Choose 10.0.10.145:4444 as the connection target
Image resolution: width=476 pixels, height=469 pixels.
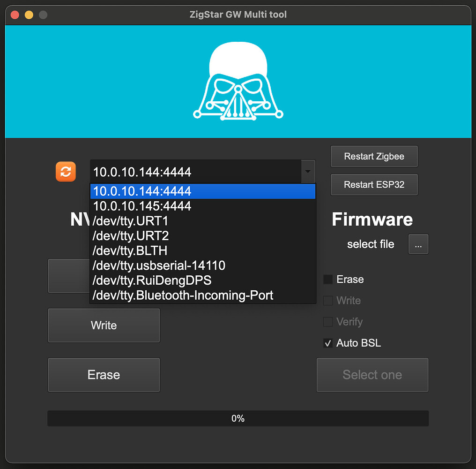point(142,206)
